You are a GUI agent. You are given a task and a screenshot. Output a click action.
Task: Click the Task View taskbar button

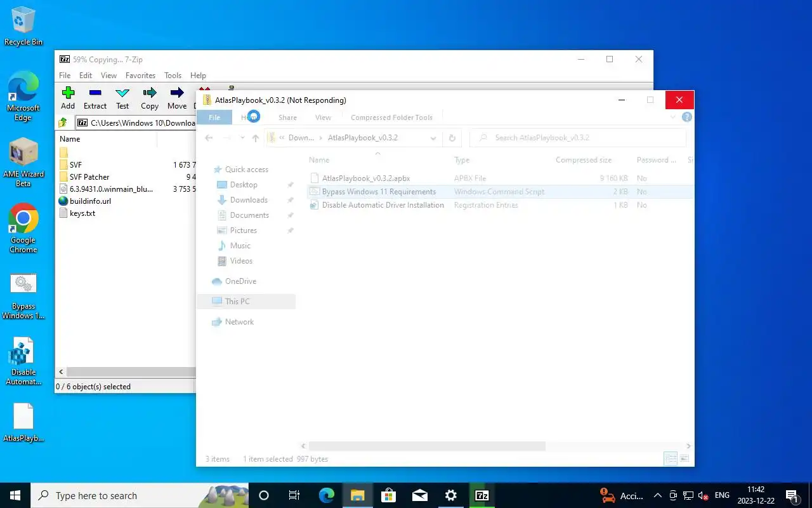(x=294, y=495)
